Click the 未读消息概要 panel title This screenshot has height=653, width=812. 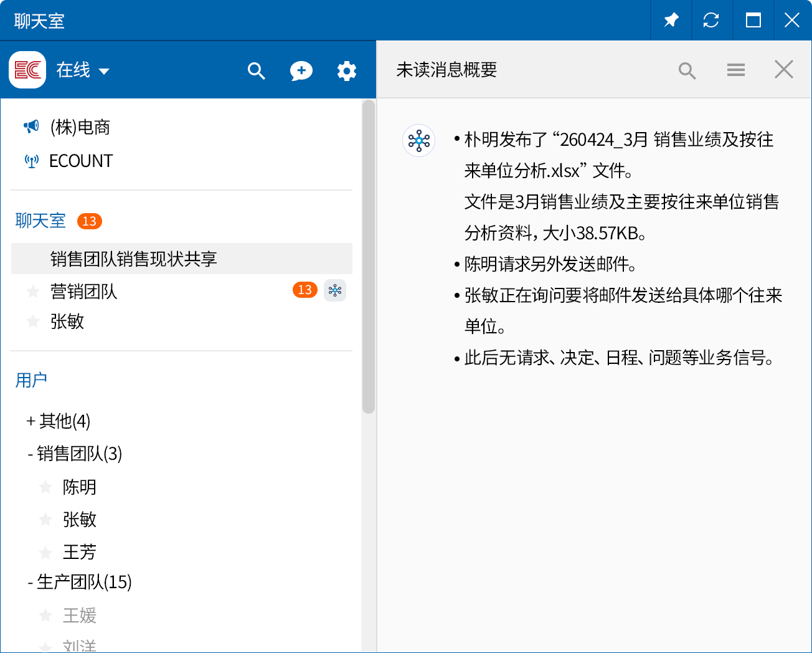coord(446,70)
